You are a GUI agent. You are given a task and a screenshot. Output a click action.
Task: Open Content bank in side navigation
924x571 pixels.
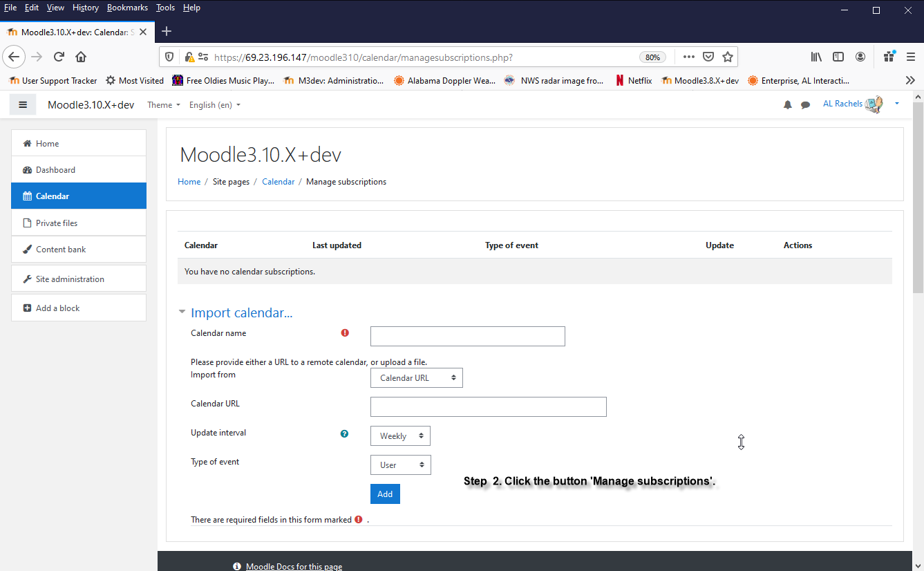(x=79, y=249)
